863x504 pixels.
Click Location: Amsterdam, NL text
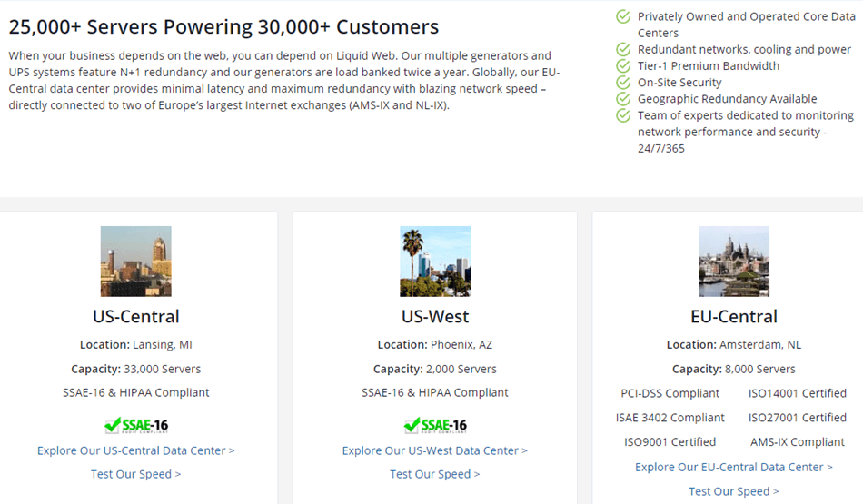click(x=734, y=345)
